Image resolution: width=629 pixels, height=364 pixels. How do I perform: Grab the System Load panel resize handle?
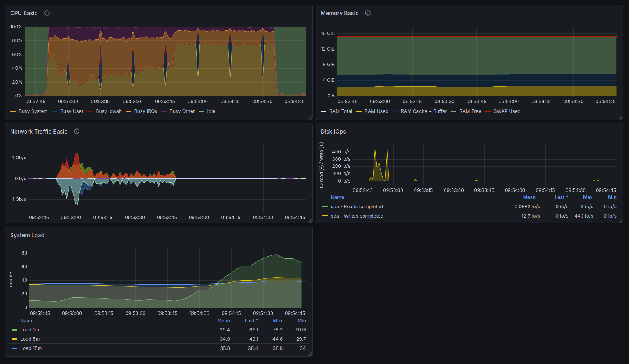pos(310,354)
